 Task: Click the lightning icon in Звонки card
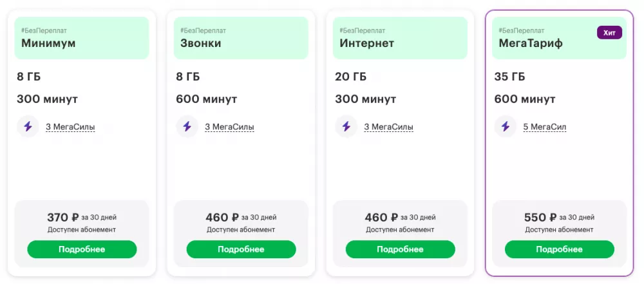[187, 126]
